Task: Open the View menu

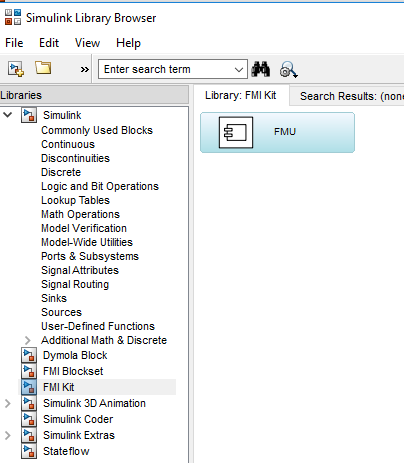Action: 87,43
